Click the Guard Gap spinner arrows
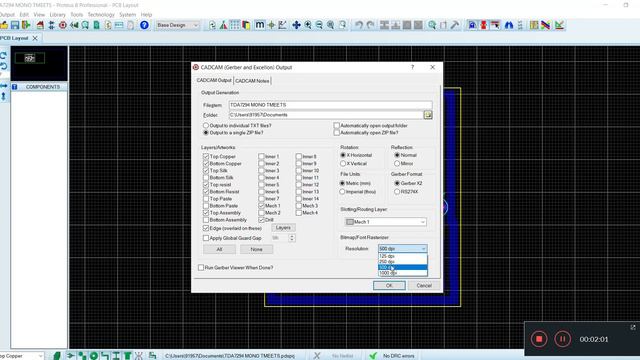 point(291,238)
